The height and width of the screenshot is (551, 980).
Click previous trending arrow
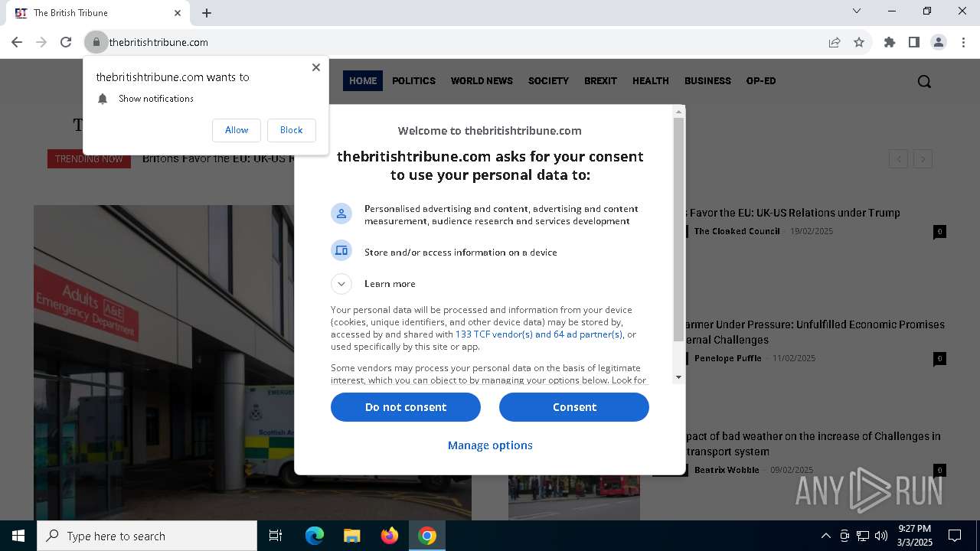(899, 159)
